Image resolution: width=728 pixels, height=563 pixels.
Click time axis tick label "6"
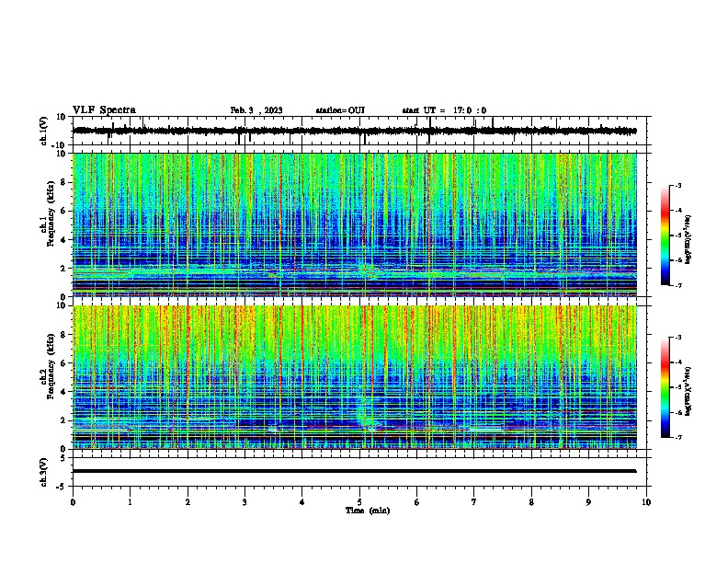(417, 502)
